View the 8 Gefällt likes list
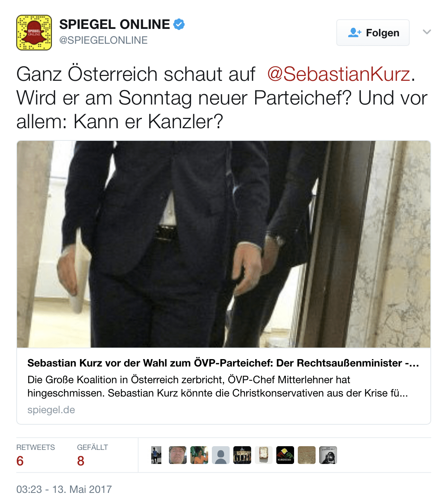 click(x=93, y=455)
